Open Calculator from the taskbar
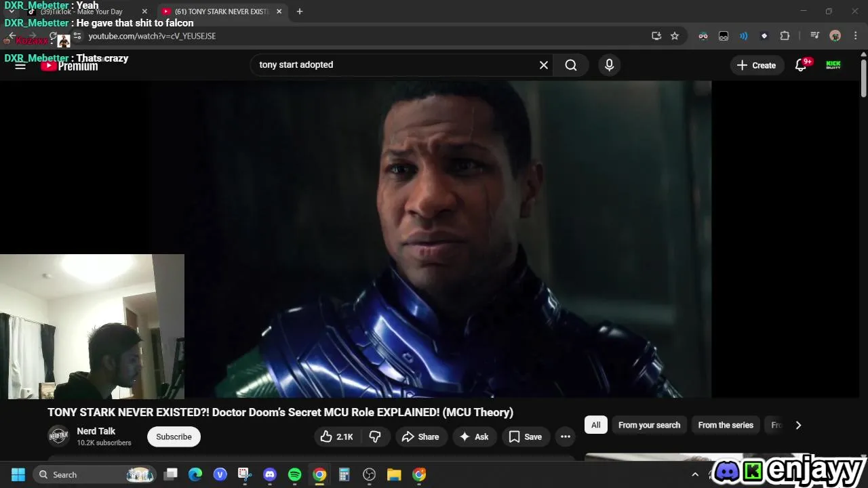The height and width of the screenshot is (488, 868). [x=344, y=474]
